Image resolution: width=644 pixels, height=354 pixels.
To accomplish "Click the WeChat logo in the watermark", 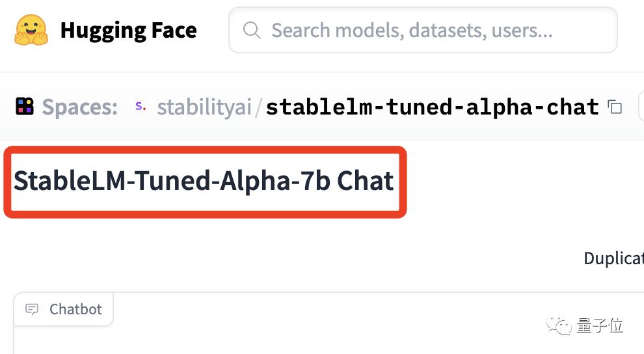I will [559, 326].
